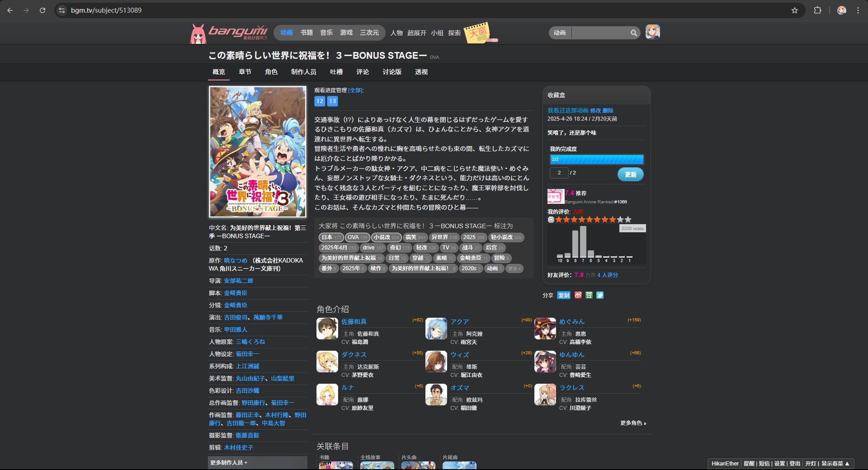The width and height of the screenshot is (868, 470).
Task: Open the 章节 tab
Action: pyautogui.click(x=245, y=72)
